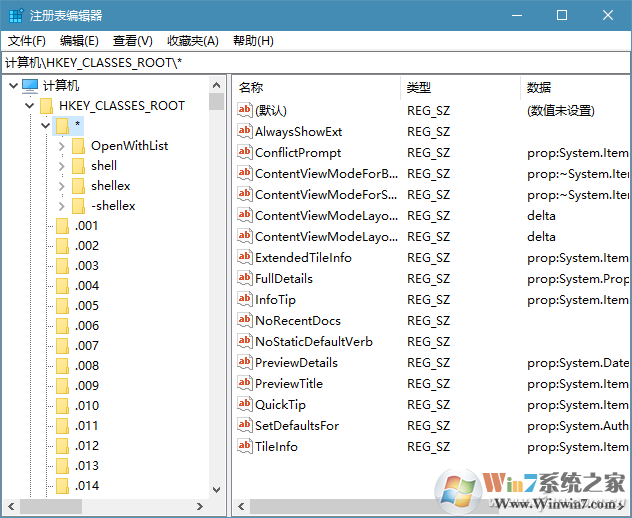Click the .005 folder icon
632x518 pixels.
click(62, 306)
